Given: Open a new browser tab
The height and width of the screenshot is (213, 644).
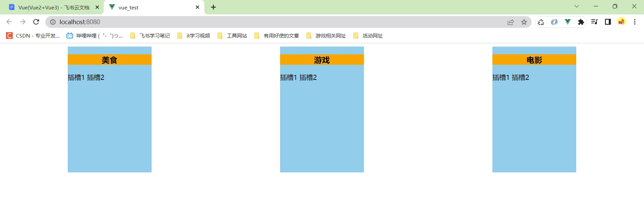Looking at the screenshot, I should coord(213,7).
